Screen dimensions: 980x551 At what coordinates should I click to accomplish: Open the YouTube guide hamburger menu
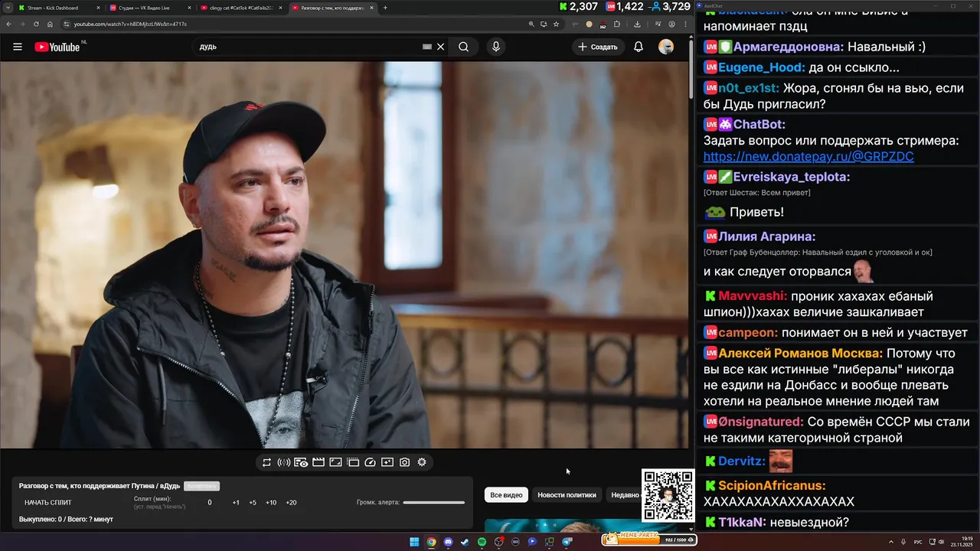[x=18, y=47]
